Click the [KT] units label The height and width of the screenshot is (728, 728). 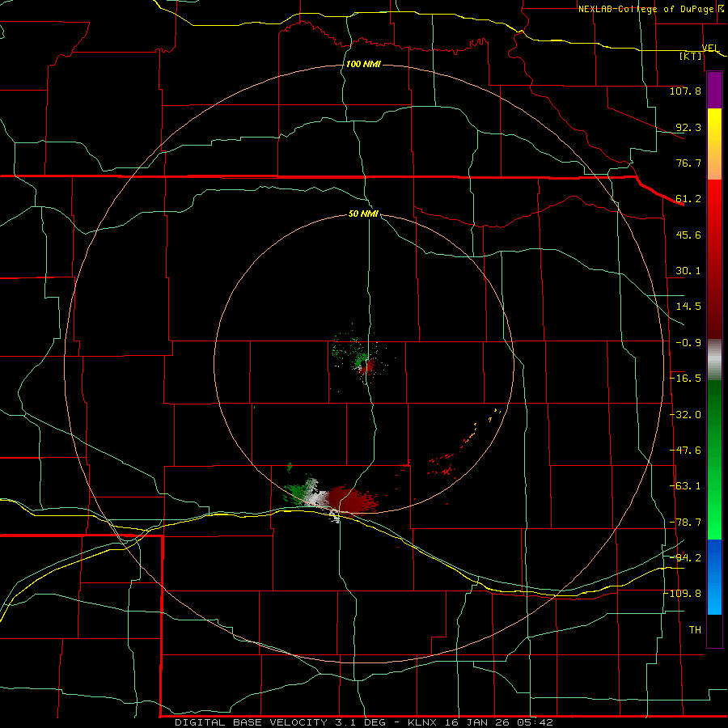click(x=691, y=56)
